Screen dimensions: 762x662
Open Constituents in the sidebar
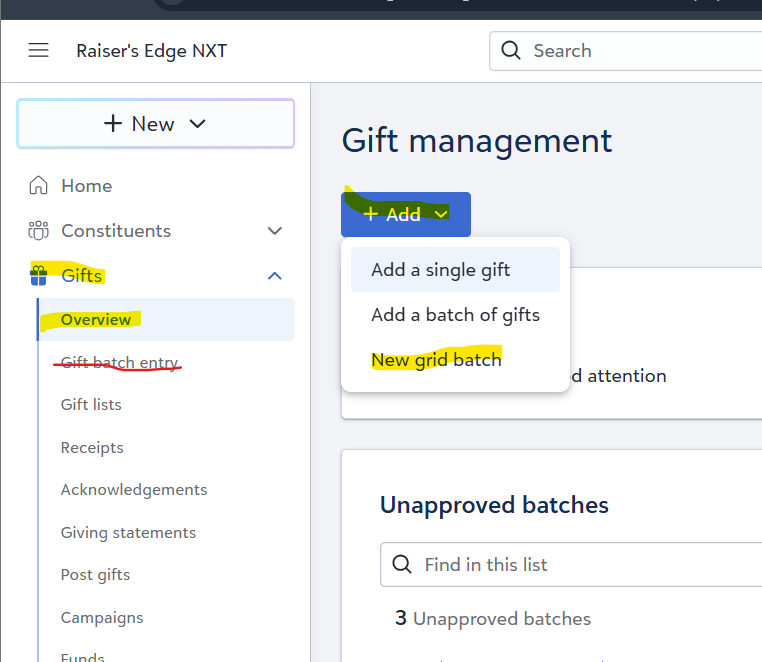[116, 230]
